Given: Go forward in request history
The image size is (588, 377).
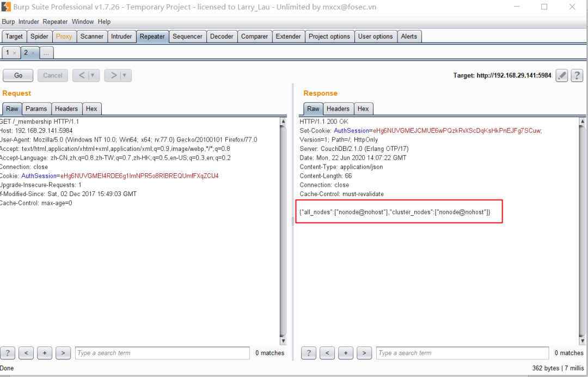Looking at the screenshot, I should point(113,75).
